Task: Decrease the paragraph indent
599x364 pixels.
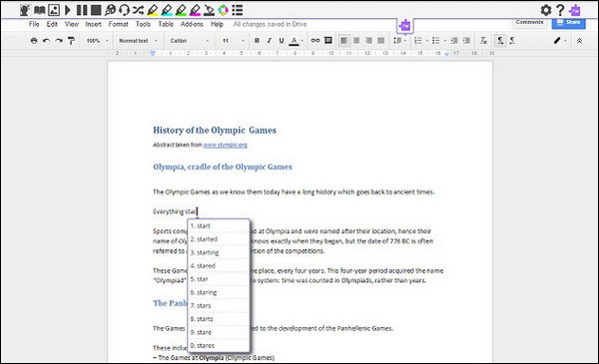Action: (454, 41)
